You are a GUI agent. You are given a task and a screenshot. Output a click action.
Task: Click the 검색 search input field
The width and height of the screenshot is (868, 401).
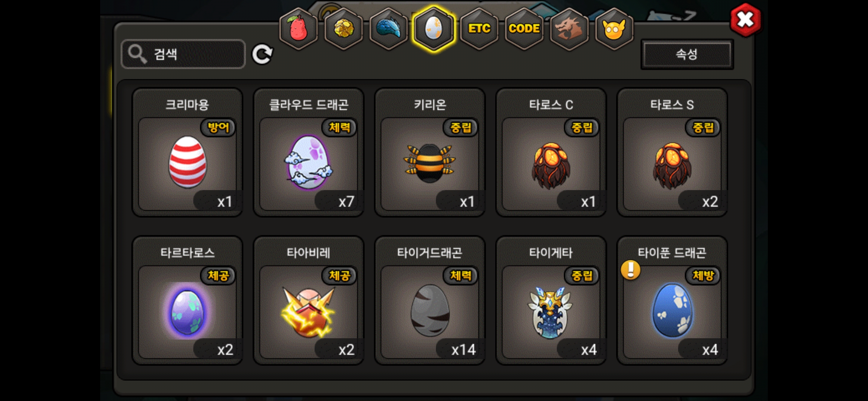point(183,54)
